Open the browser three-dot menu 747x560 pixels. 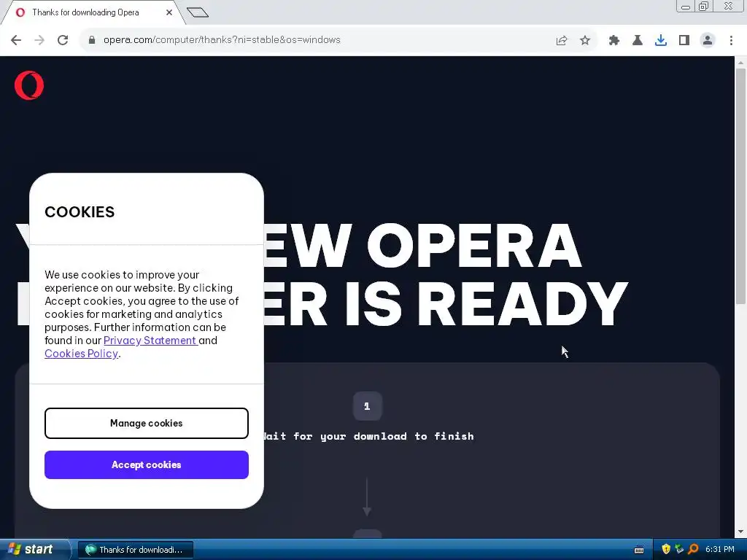(731, 41)
